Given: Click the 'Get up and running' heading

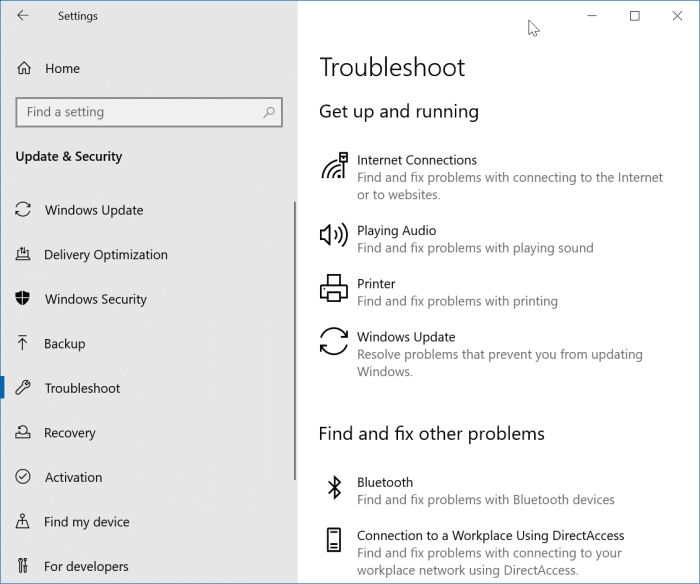Looking at the screenshot, I should pos(399,112).
